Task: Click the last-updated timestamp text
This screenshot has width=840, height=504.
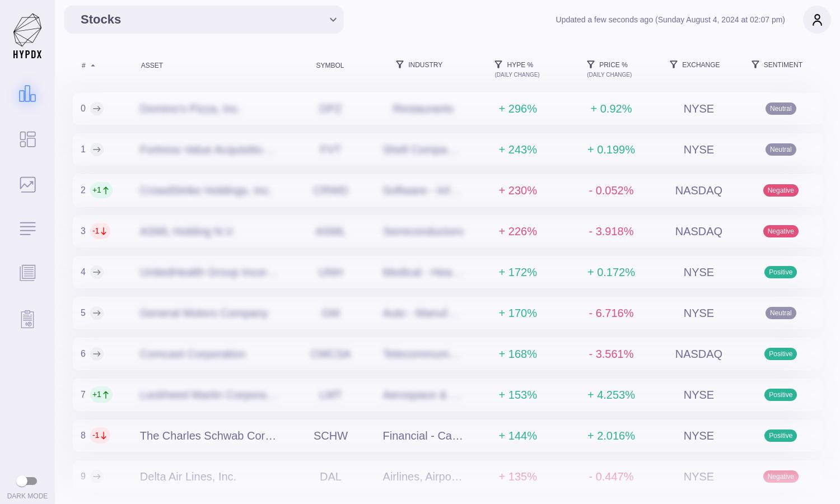Action: (x=670, y=20)
